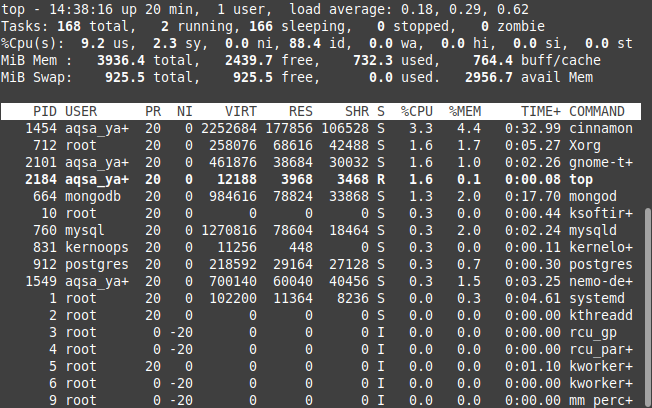This screenshot has height=408, width=652.
Task: Click the VIRT column header
Action: 241,111
